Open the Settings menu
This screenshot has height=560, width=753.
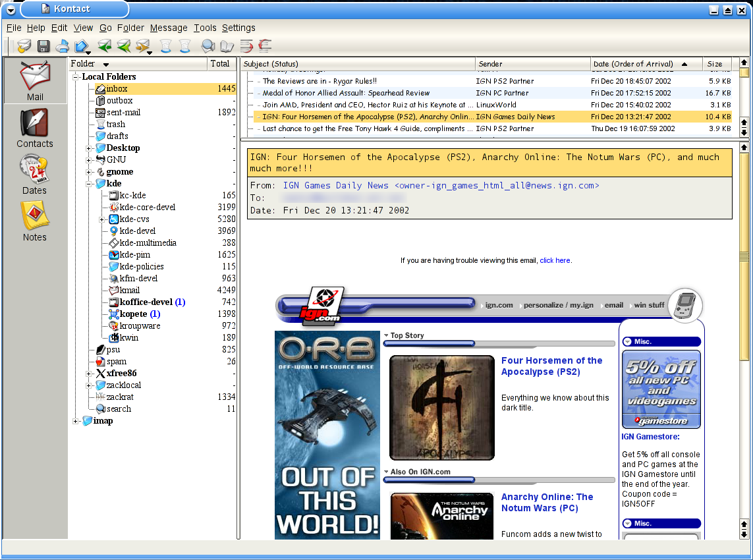(238, 28)
